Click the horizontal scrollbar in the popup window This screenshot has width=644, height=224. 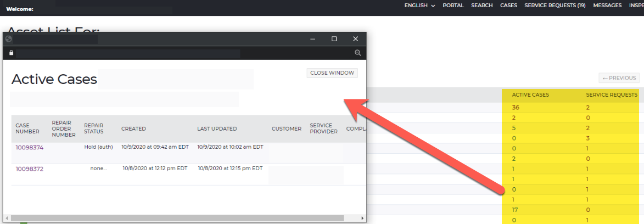tap(177, 219)
